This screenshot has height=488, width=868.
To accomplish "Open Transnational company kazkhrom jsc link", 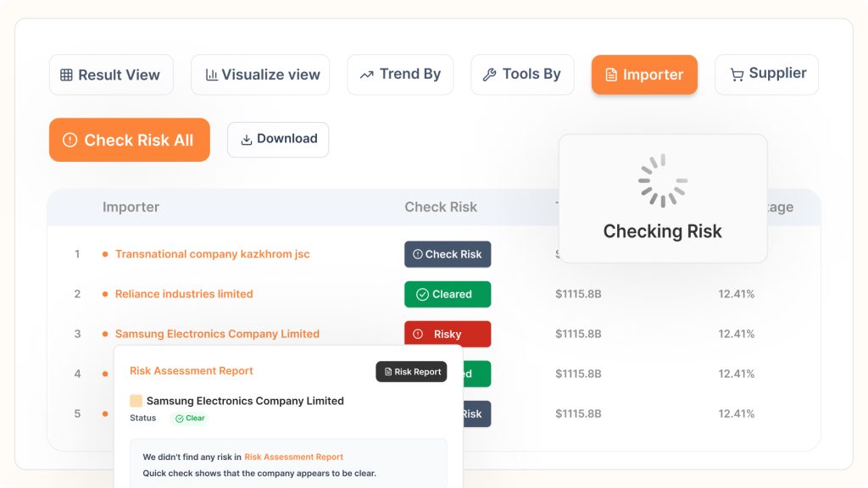I will 212,254.
